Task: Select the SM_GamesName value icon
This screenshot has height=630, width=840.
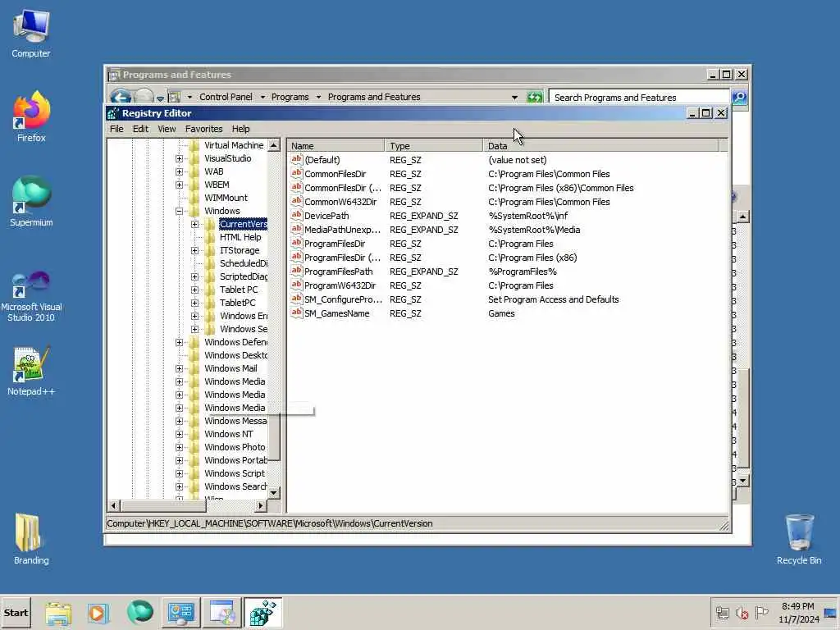Action: coord(296,313)
